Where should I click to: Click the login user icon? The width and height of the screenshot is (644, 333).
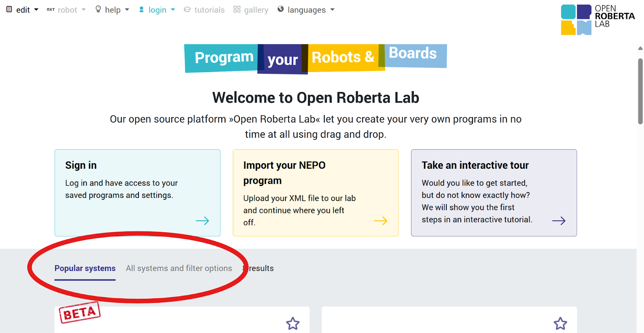[142, 9]
